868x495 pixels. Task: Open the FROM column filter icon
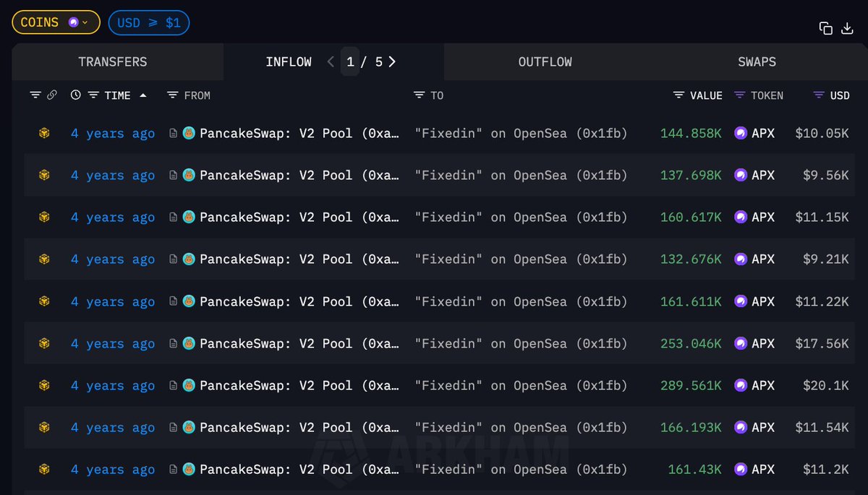[x=172, y=95]
